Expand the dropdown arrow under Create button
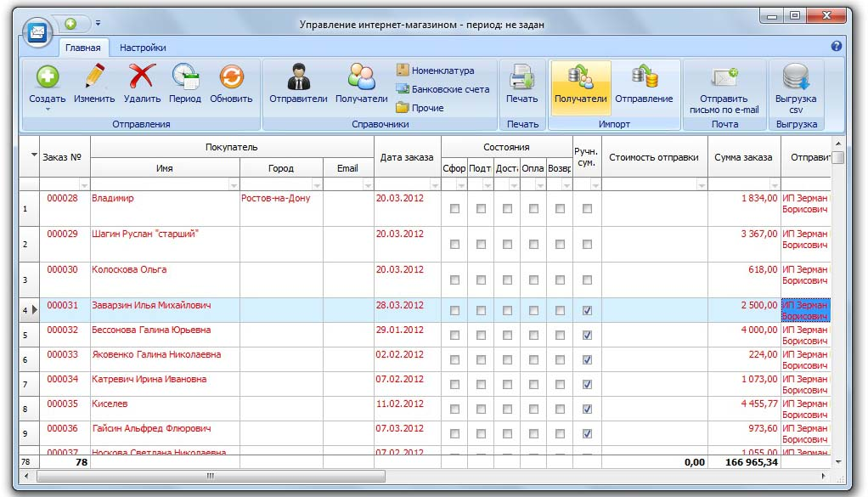 48,110
